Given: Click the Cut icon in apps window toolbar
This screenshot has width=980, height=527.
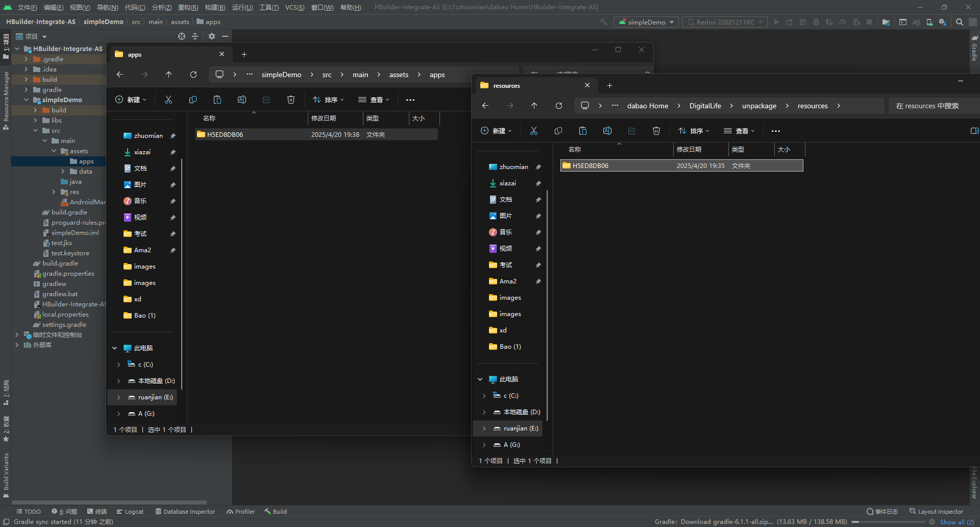Looking at the screenshot, I should (x=168, y=100).
